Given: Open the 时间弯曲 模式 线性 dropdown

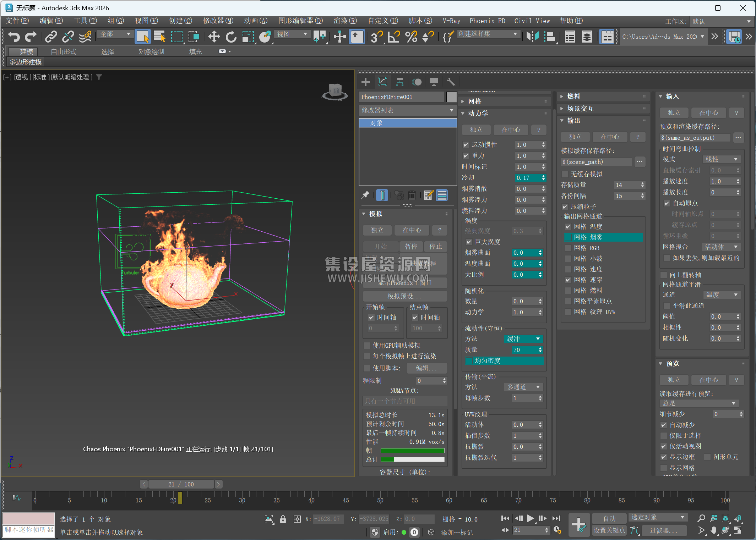Looking at the screenshot, I should click(x=721, y=159).
